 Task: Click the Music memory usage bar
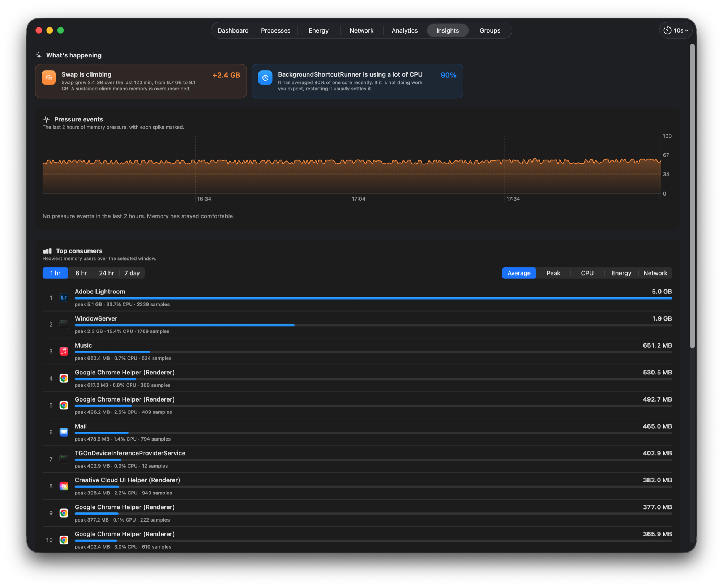(x=373, y=352)
